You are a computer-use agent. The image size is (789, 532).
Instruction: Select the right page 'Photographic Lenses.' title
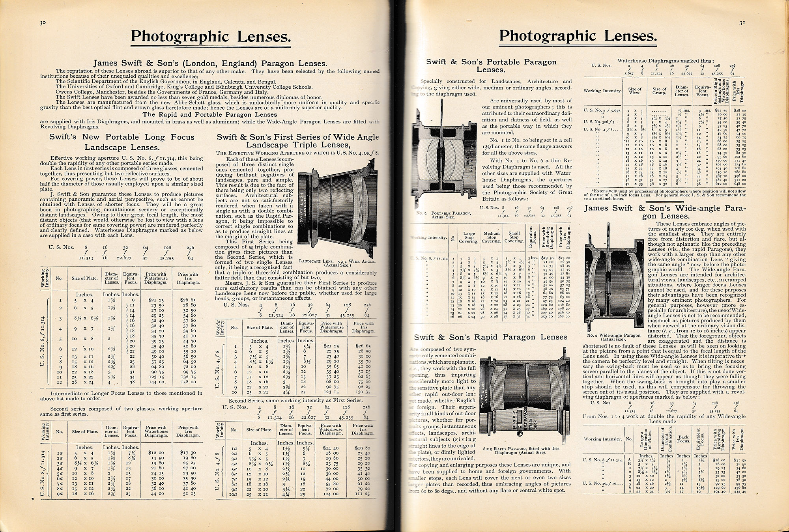coord(578,36)
